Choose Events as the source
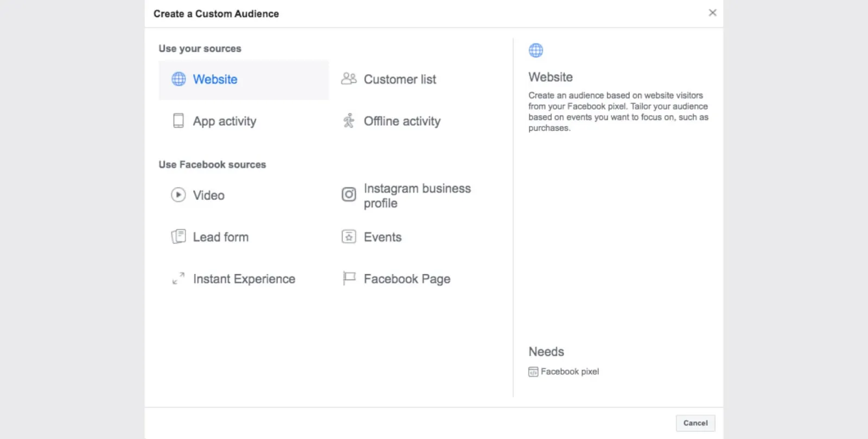 382,237
